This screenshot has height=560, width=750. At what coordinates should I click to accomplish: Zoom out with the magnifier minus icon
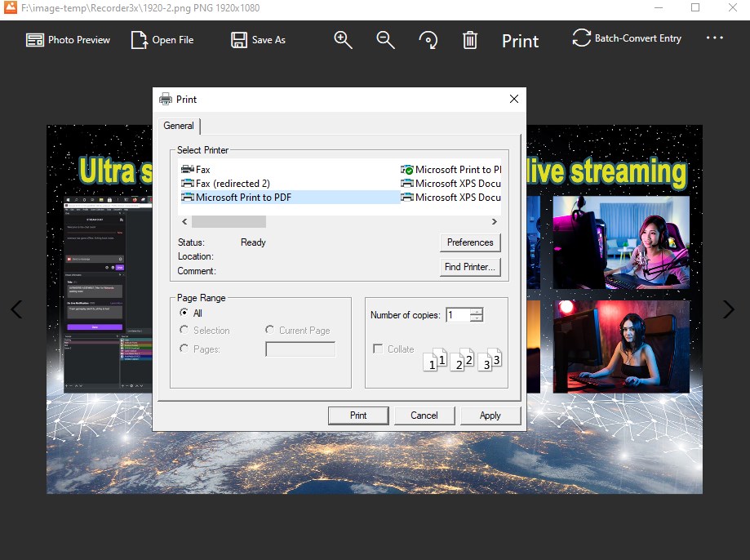(385, 40)
